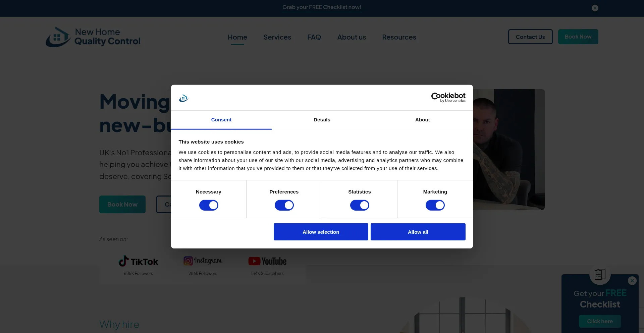
Task: Close the free checklist popup
Action: pyautogui.click(x=632, y=281)
